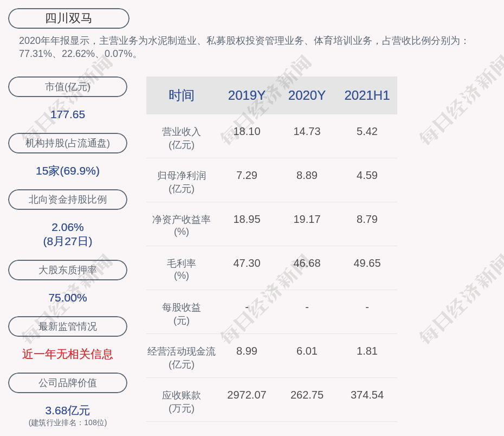This screenshot has height=436, width=504.
Task: Click receivables value 374.54
Action: click(367, 395)
